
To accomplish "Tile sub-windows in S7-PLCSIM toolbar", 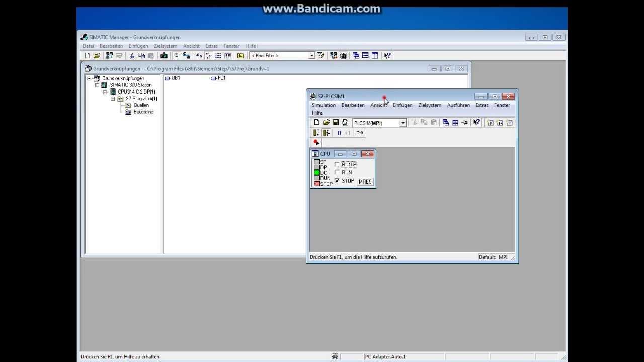I will [x=455, y=123].
